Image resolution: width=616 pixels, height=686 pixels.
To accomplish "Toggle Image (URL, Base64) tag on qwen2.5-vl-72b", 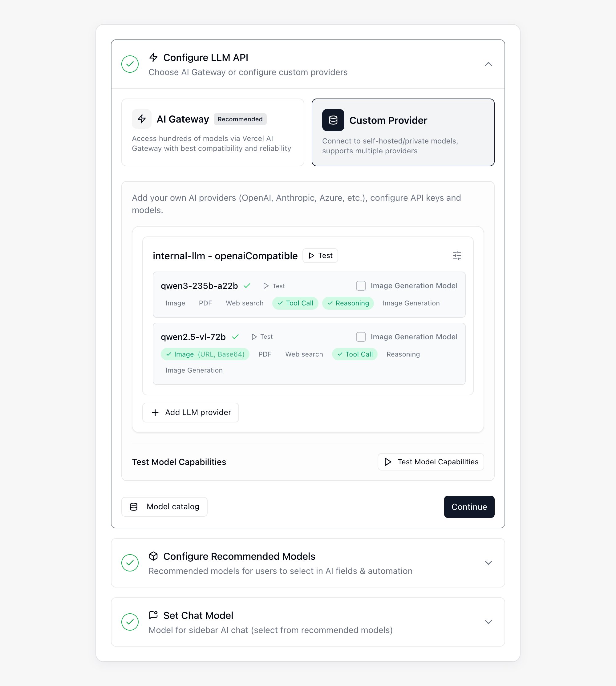I will tap(205, 354).
